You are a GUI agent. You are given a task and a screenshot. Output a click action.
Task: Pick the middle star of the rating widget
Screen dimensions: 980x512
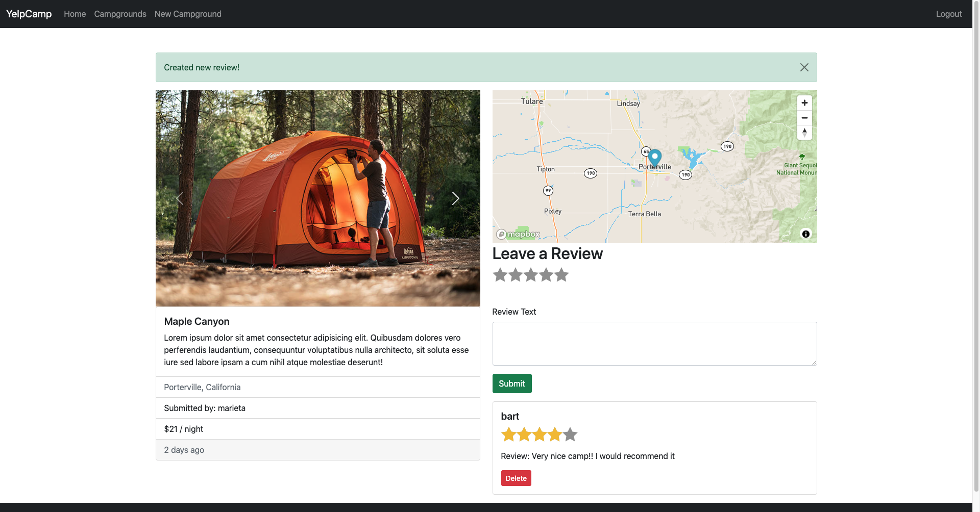point(530,275)
